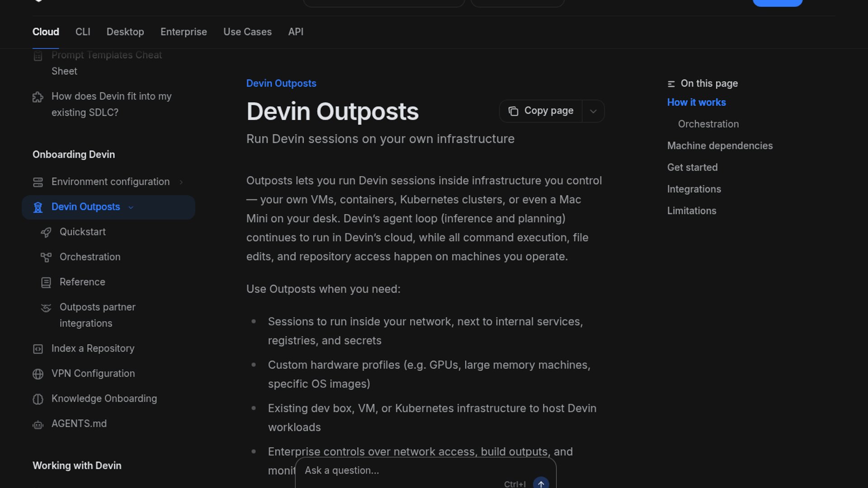Switch to the Cloud tab

tap(46, 32)
